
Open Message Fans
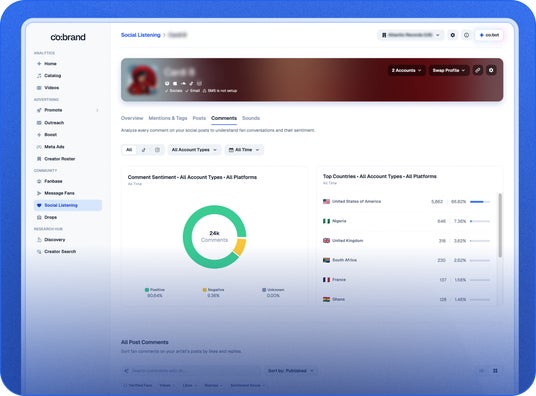coord(59,193)
